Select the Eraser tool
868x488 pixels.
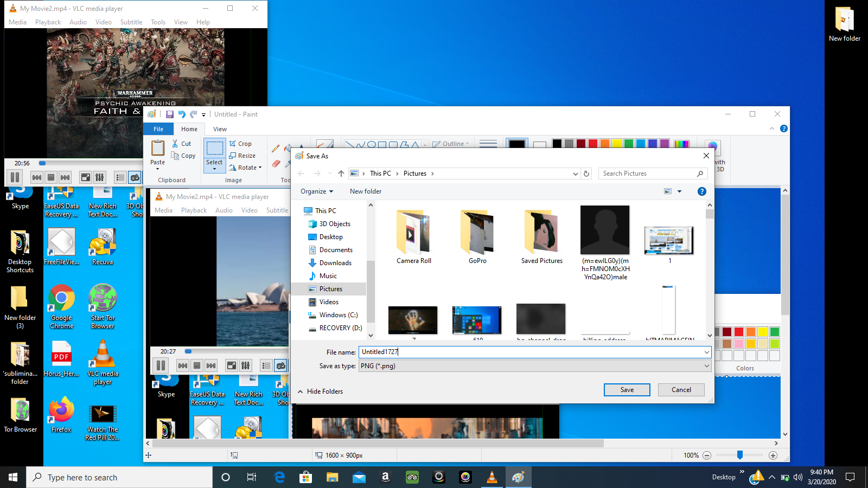276,163
